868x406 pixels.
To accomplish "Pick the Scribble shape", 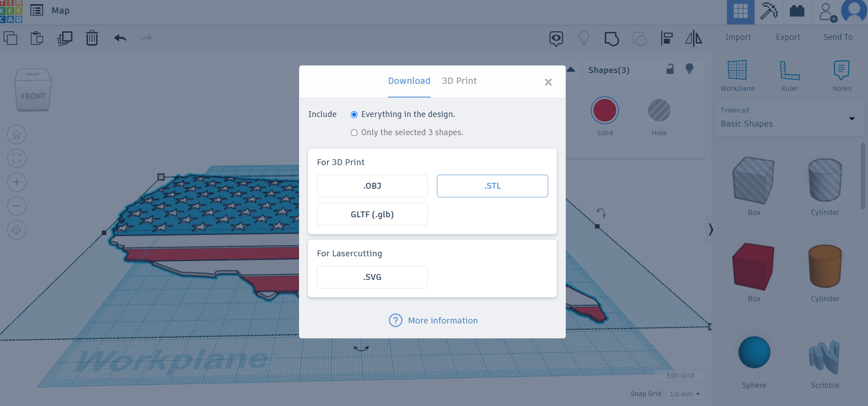I will click(x=824, y=357).
